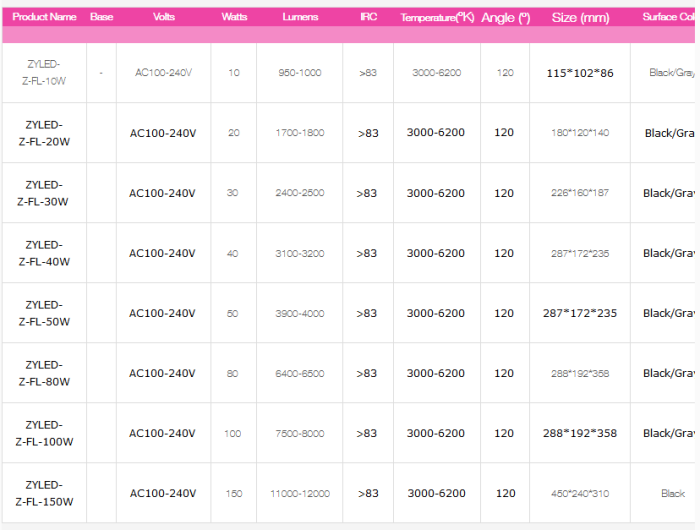The image size is (700, 530).
Task: Select the Lumens column header
Action: [x=300, y=17]
